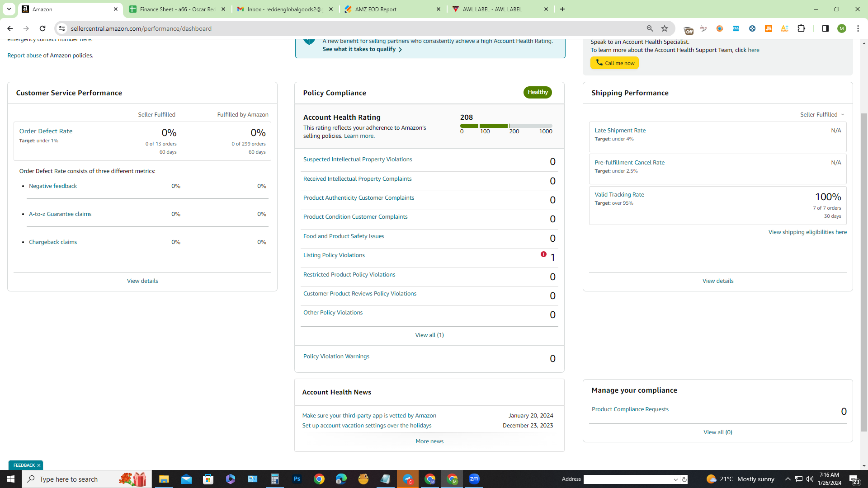The width and height of the screenshot is (868, 488).
Task: Open Photoshop from taskbar
Action: tap(297, 479)
